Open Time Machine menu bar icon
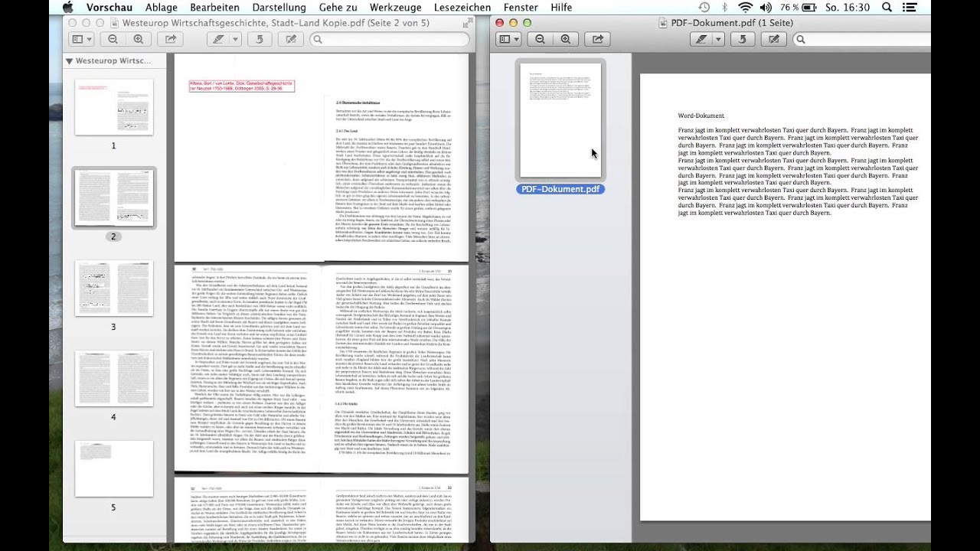This screenshot has width=980, height=551. [x=704, y=8]
